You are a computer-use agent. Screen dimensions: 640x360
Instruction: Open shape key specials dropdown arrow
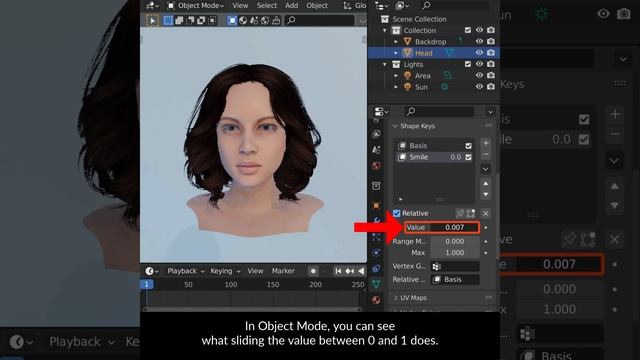(x=486, y=169)
